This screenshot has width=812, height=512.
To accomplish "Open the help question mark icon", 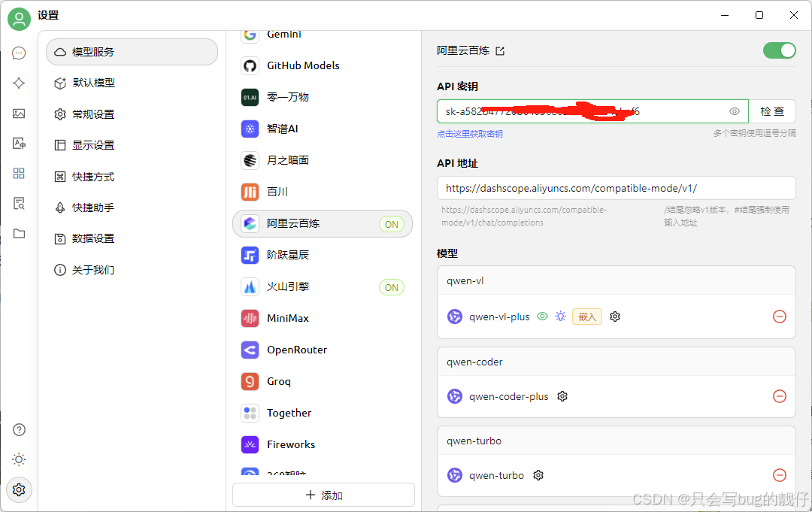I will pyautogui.click(x=19, y=430).
